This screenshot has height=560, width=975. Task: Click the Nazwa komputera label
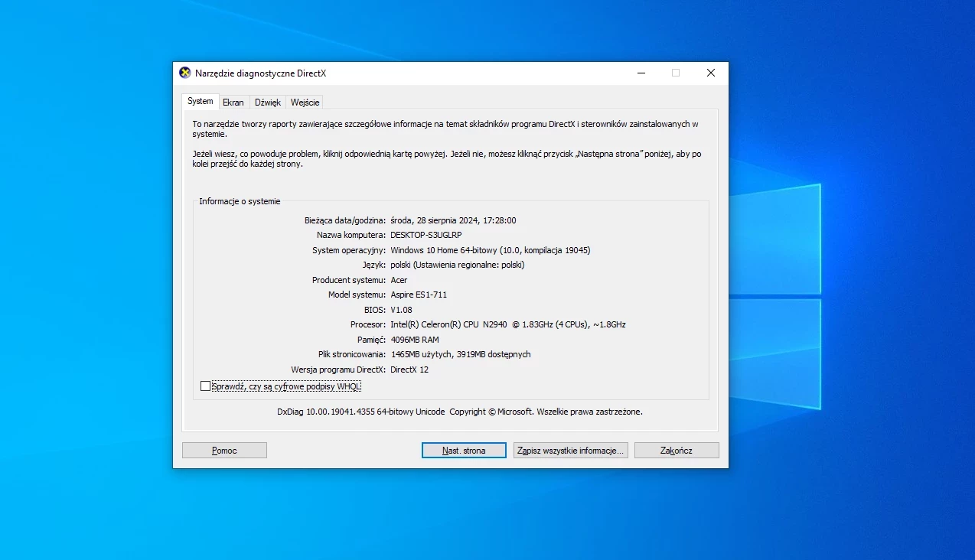coord(351,235)
